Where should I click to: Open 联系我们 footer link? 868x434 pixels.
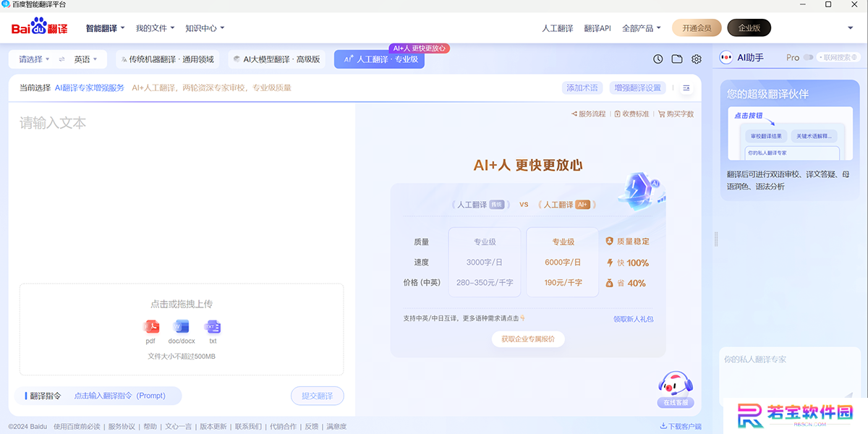[x=248, y=426]
